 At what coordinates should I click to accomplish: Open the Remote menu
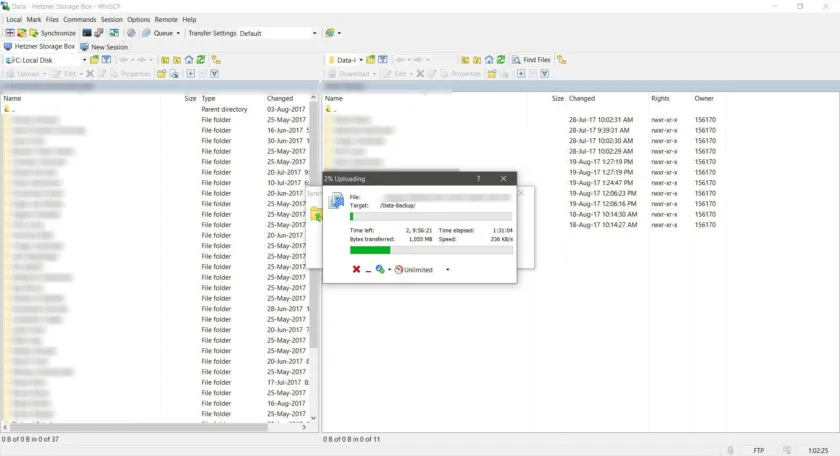click(166, 19)
